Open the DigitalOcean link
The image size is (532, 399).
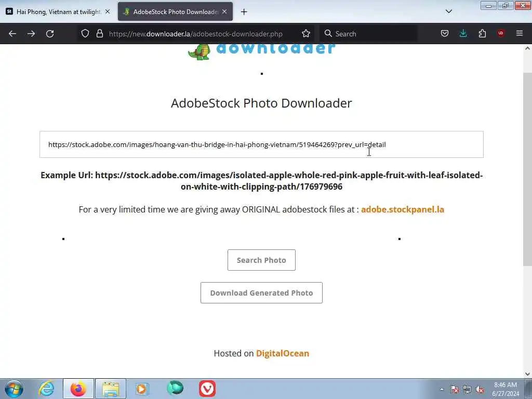click(x=282, y=353)
